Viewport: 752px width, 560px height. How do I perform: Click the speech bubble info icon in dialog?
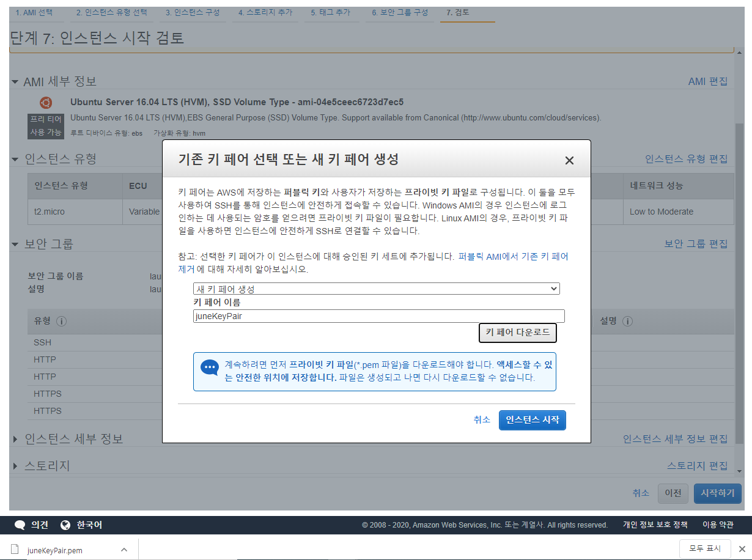tap(209, 367)
